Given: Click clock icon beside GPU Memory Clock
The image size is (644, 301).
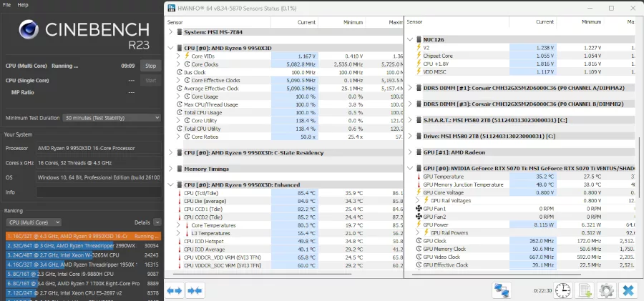Looking at the screenshot, I should click(x=419, y=249).
